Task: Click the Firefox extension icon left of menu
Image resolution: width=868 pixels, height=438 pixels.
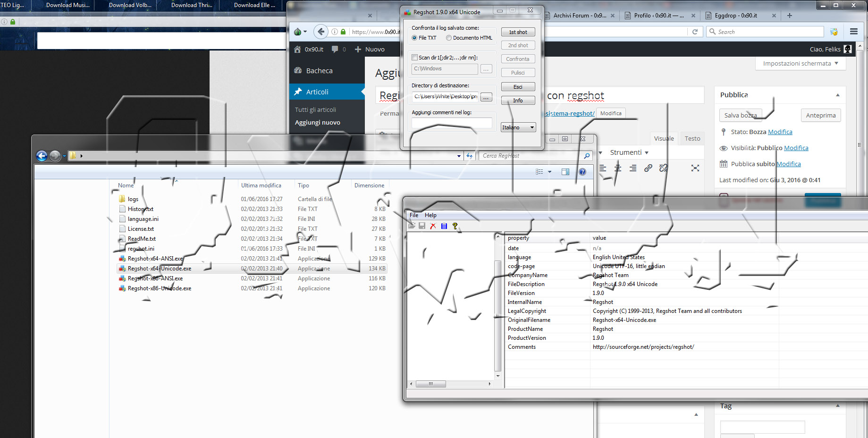Action: point(834,32)
